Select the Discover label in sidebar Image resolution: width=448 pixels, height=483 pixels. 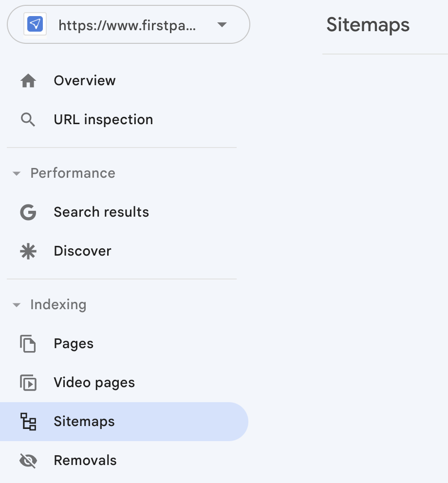click(82, 251)
